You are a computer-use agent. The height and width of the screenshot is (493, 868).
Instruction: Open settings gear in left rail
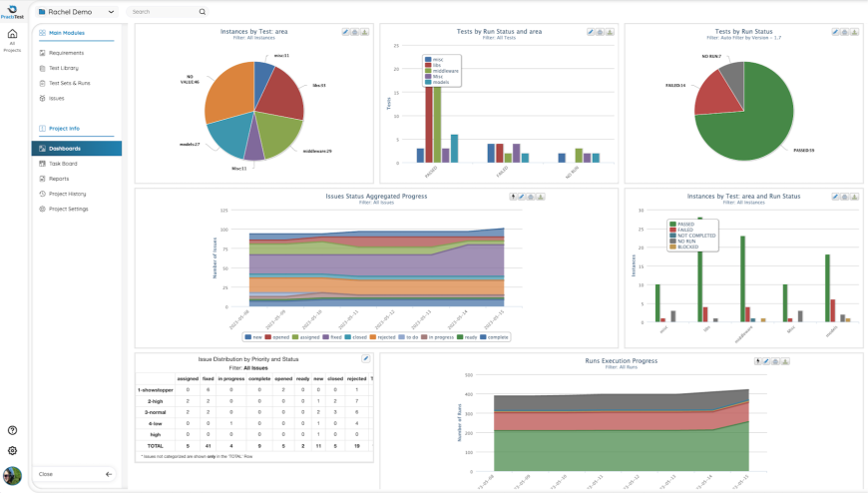point(12,450)
